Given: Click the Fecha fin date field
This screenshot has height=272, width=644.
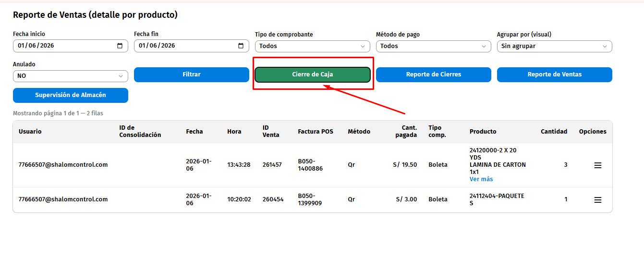Looking at the screenshot, I should click(183, 46).
